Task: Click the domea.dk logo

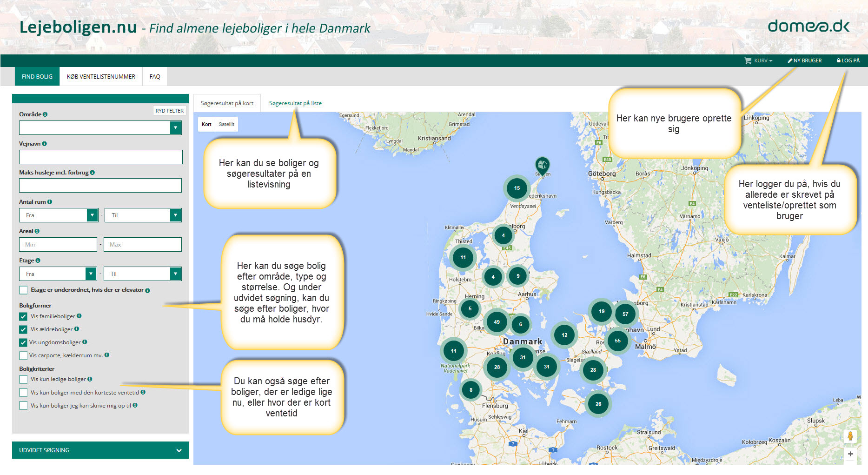Action: pos(808,26)
